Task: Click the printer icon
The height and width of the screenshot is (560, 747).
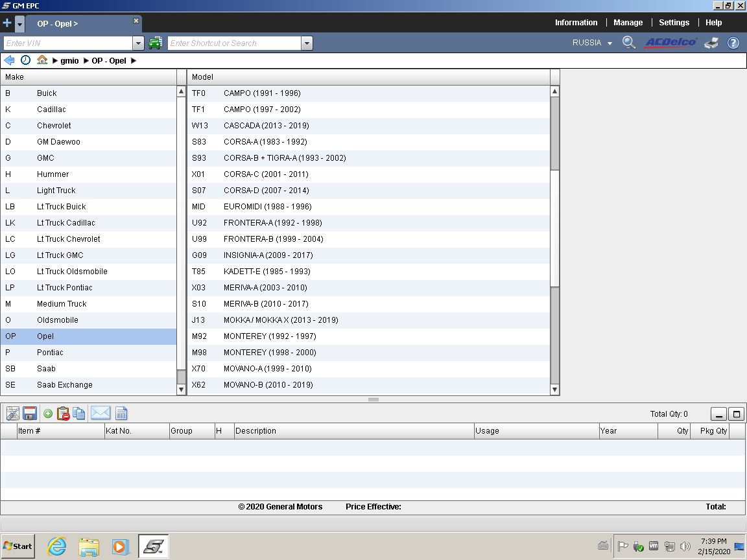Action: [x=711, y=43]
